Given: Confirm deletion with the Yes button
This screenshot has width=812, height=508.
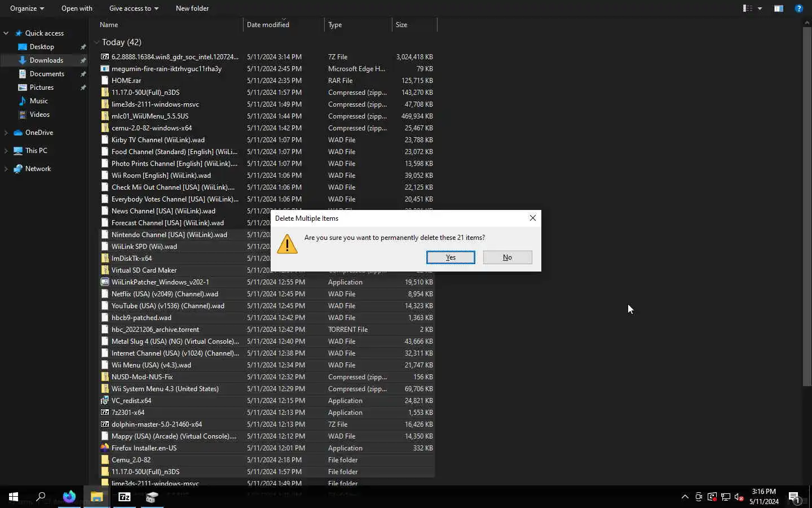Looking at the screenshot, I should coord(451,257).
